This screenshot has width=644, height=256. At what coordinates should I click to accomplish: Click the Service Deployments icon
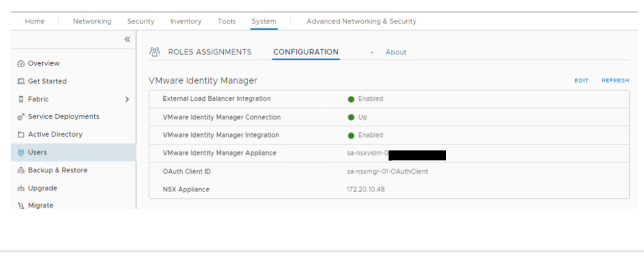click(21, 117)
